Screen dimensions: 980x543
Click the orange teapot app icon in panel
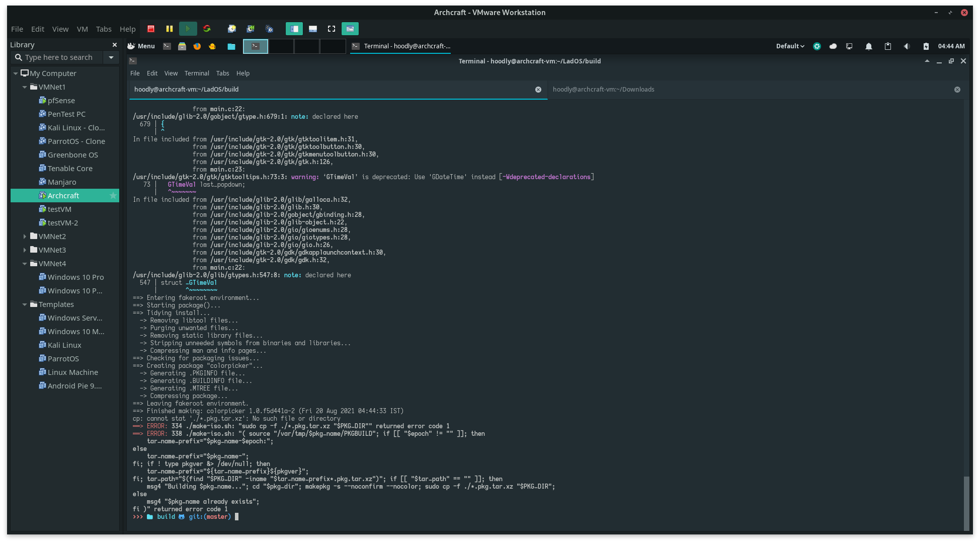[212, 46]
